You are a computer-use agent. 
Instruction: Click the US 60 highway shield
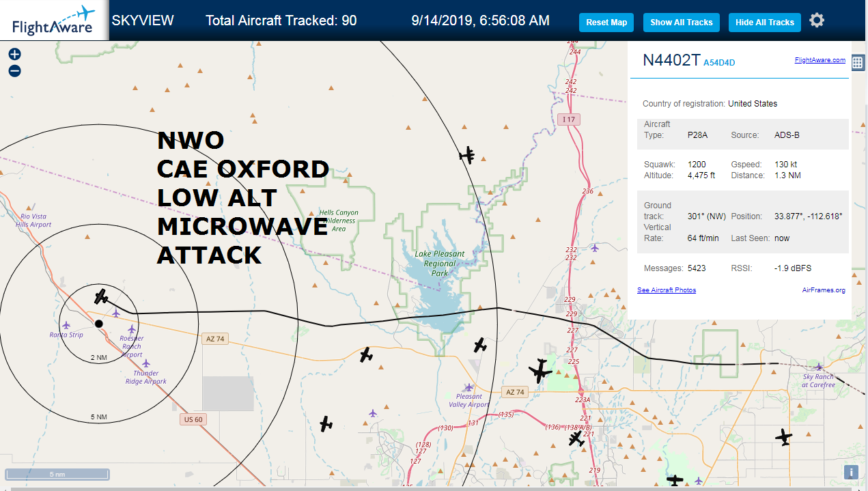point(194,419)
